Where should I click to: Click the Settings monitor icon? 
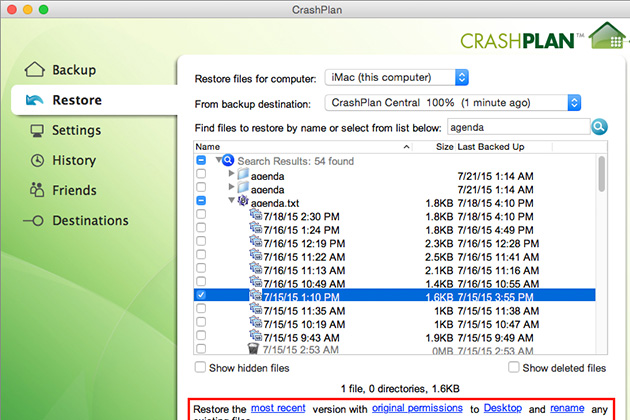pos(37,130)
